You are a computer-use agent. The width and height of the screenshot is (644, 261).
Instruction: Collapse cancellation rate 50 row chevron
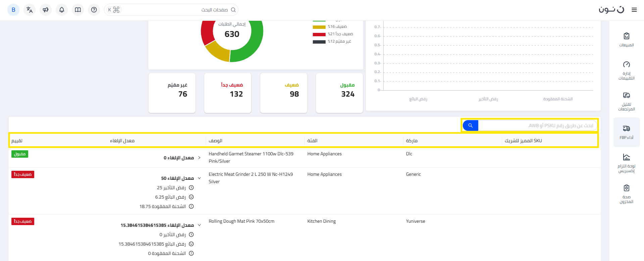tap(199, 178)
